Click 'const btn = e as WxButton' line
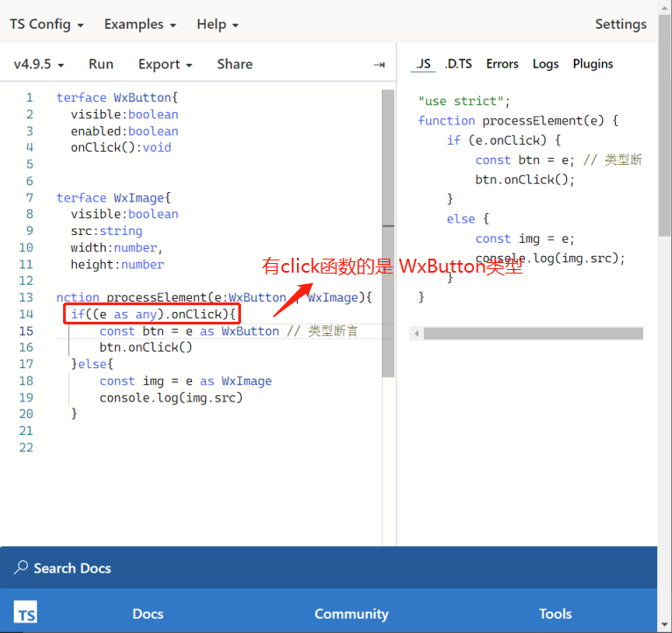 tap(189, 331)
